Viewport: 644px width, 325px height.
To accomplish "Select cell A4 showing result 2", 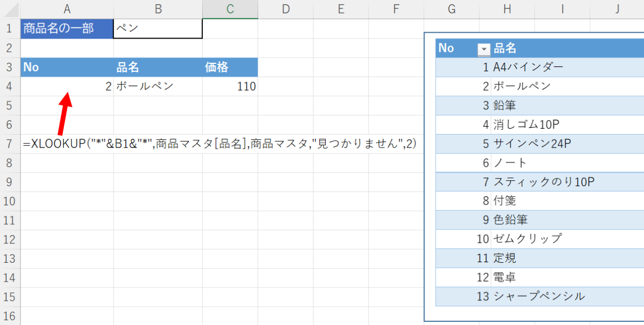I will tap(67, 86).
